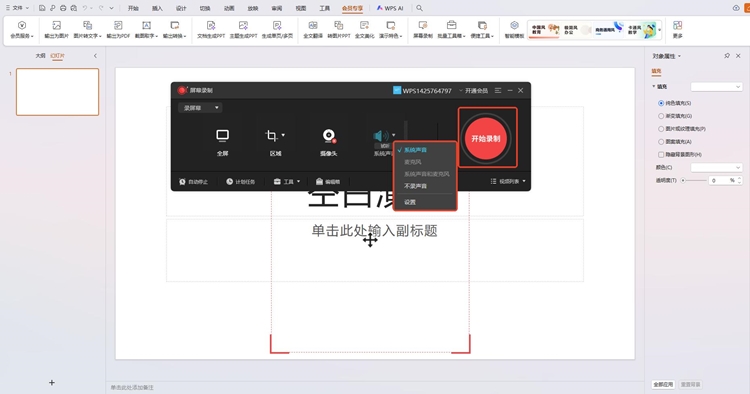Switch to 大纲 outline pane tab
Image resolution: width=750 pixels, height=394 pixels.
(40, 56)
